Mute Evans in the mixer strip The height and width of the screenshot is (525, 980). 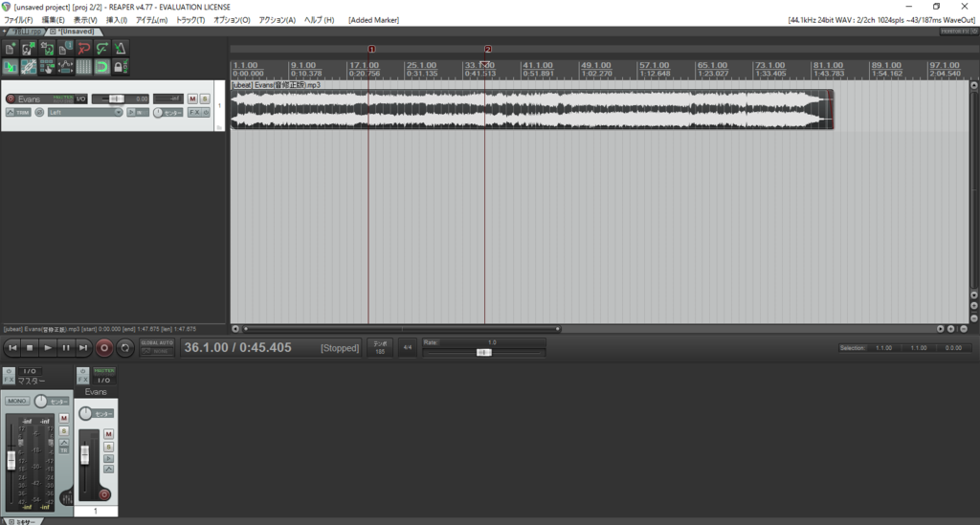(109, 434)
